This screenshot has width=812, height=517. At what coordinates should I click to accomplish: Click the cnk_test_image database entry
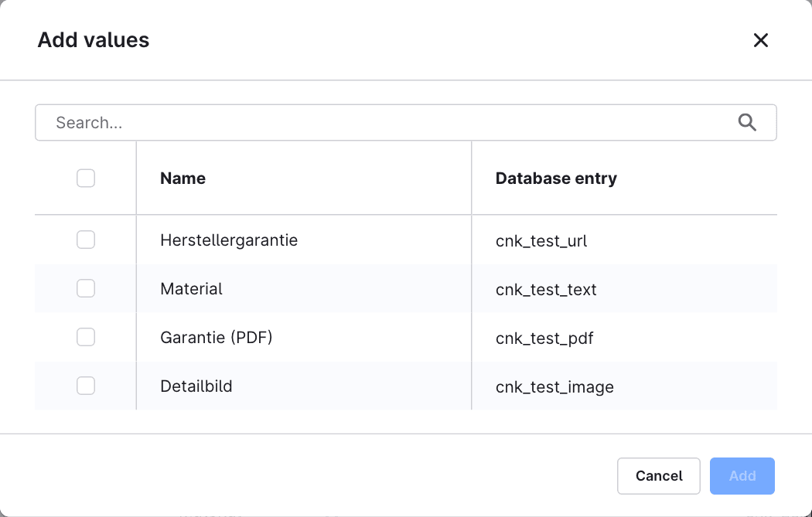tap(554, 387)
